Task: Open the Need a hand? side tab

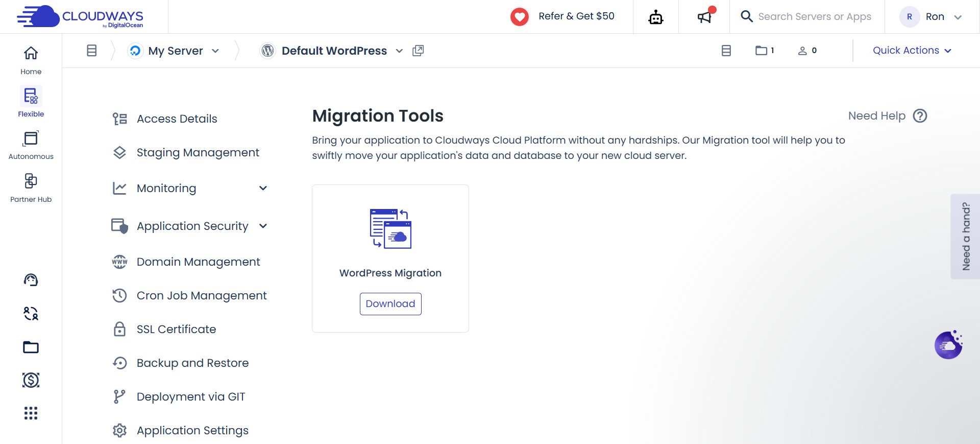Action: coord(965,237)
